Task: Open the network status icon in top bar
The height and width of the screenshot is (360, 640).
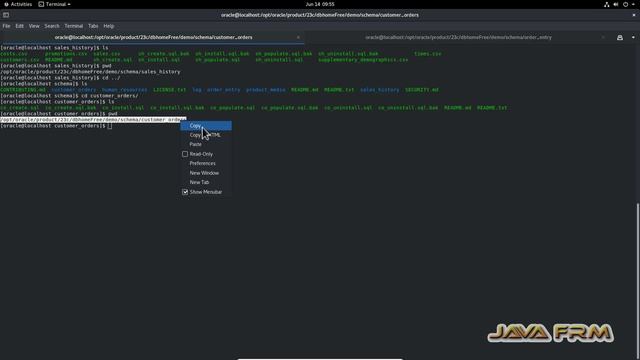Action: click(607, 4)
